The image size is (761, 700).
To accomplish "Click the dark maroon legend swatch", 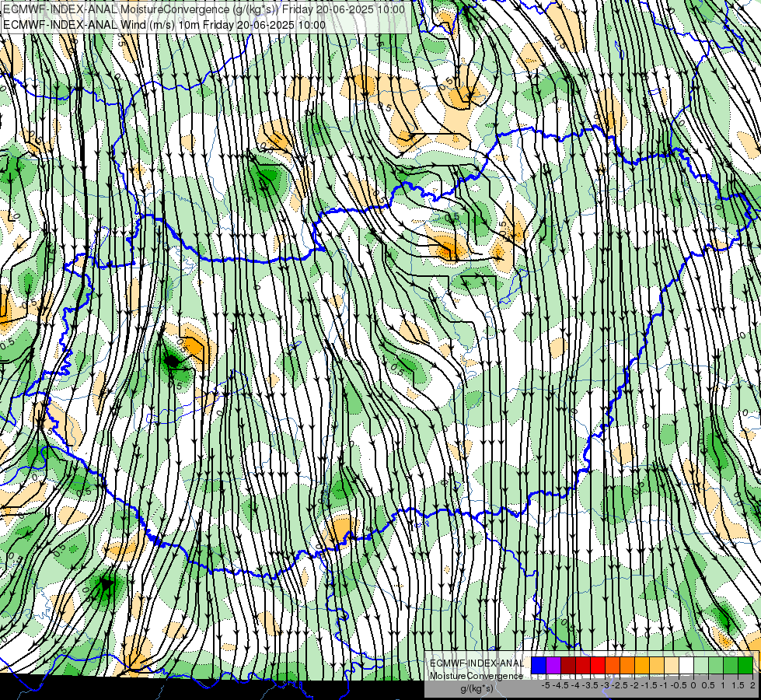I will (568, 665).
